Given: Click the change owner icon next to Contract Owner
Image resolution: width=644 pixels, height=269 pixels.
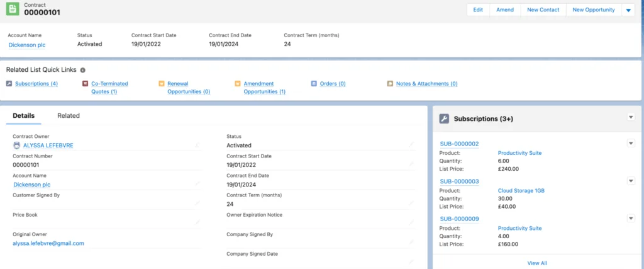Looking at the screenshot, I should (x=197, y=145).
